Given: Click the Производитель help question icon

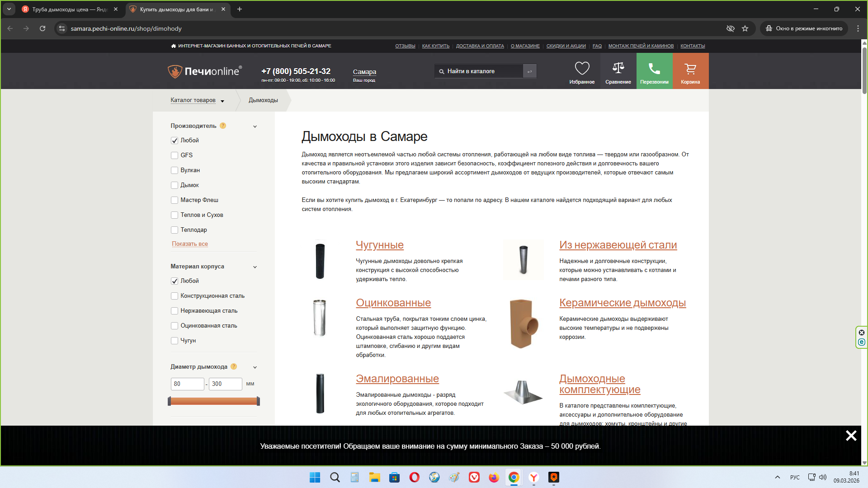Looking at the screenshot, I should pos(223,126).
